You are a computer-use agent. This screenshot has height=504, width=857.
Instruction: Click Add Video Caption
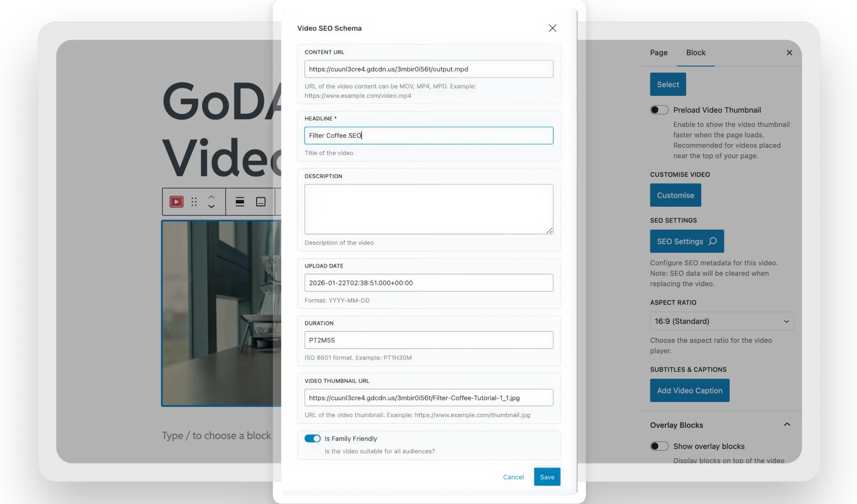tap(689, 391)
